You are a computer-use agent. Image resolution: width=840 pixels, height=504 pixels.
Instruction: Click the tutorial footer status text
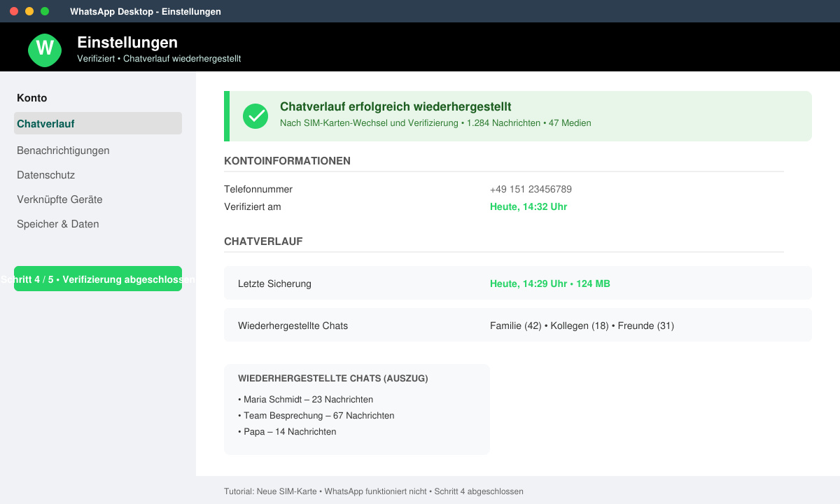tap(374, 491)
